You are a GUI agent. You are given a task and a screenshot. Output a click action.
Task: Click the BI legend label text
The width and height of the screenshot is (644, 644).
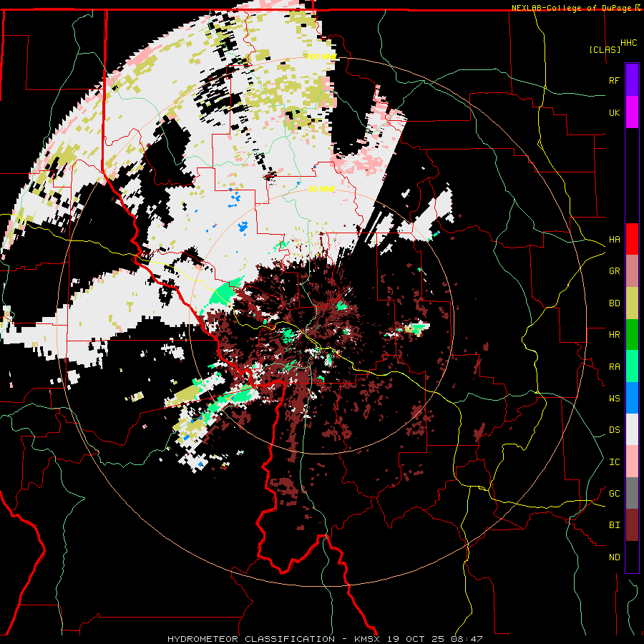coord(614,525)
